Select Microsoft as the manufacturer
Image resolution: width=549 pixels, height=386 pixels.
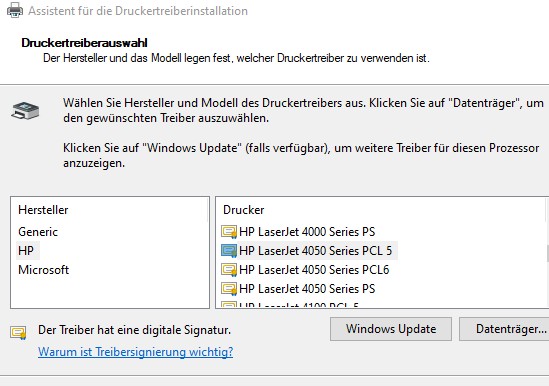point(43,270)
